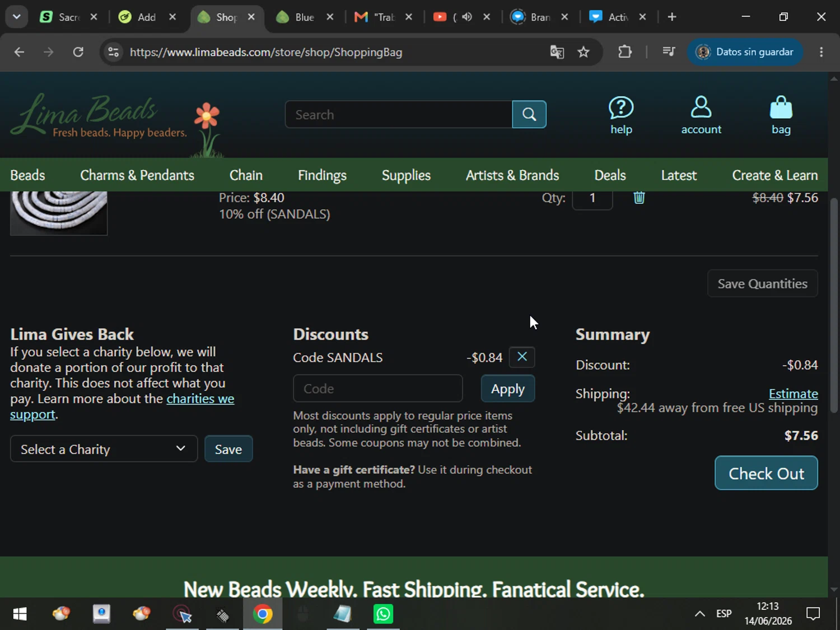Image resolution: width=840 pixels, height=630 pixels.
Task: Bookmark this page with star icon
Action: click(584, 52)
